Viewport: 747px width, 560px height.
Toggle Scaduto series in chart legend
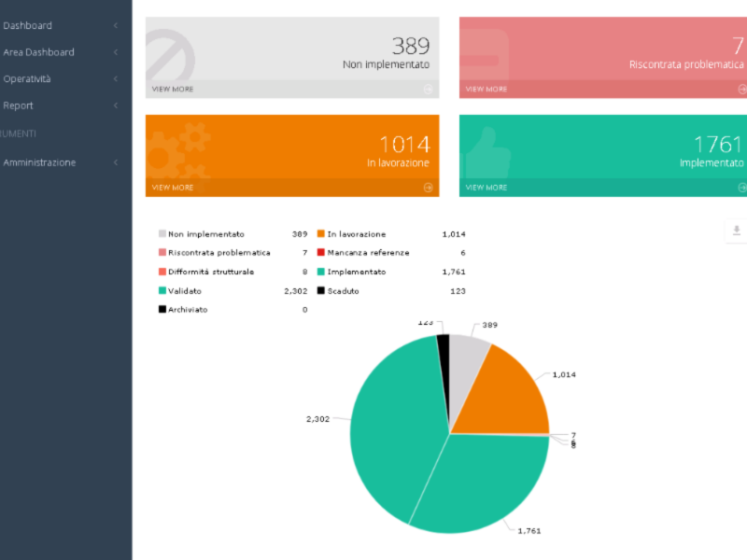[x=343, y=291]
